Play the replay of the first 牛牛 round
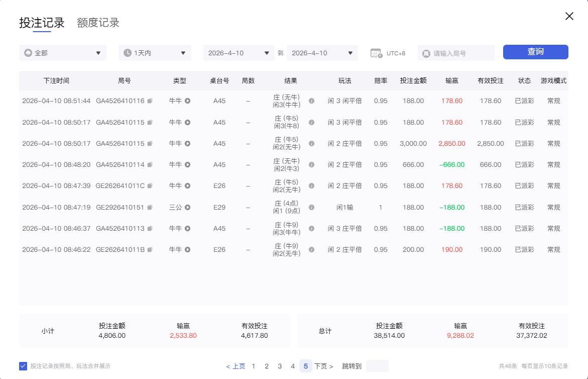This screenshot has width=588, height=379. 188,101
